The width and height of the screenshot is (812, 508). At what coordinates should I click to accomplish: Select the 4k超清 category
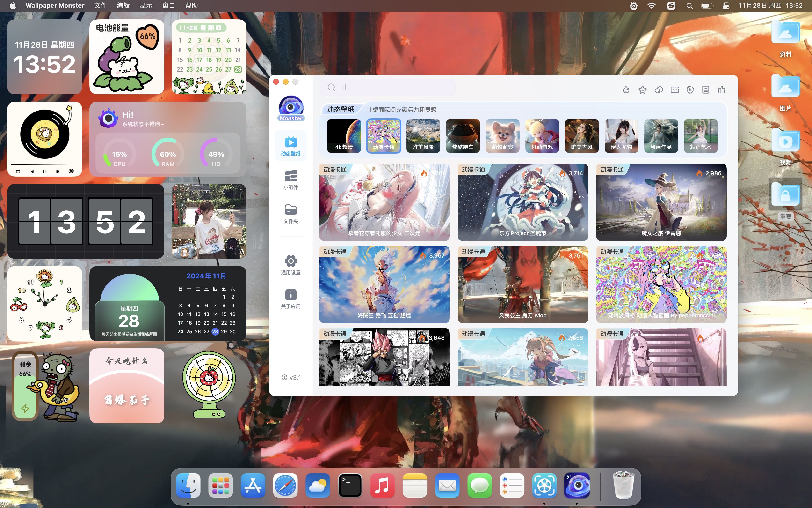[344, 136]
